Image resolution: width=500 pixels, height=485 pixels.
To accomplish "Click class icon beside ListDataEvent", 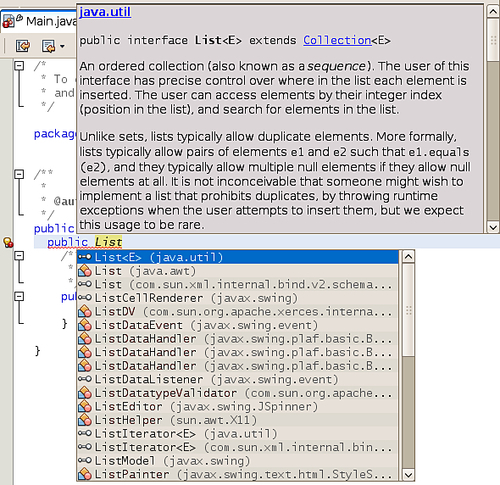I will [x=85, y=325].
